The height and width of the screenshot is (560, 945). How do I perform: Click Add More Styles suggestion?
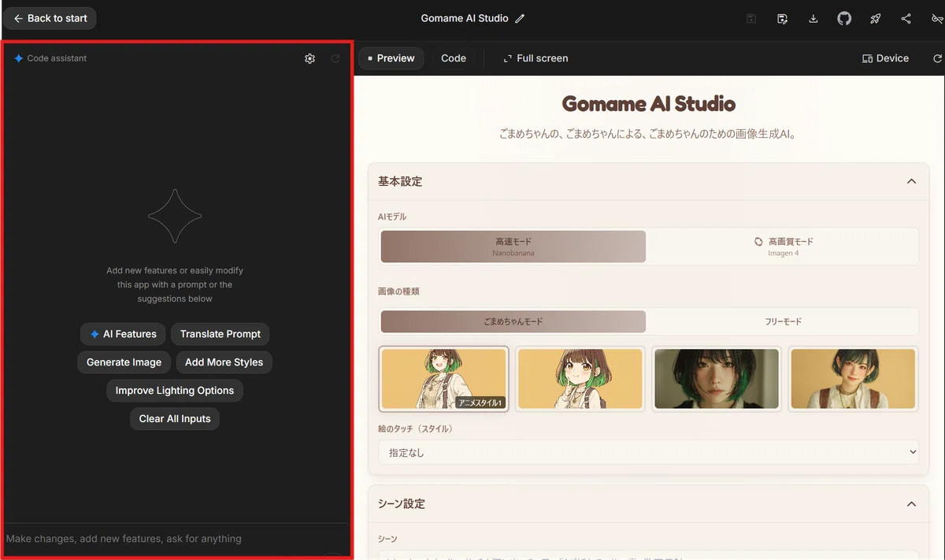click(224, 362)
